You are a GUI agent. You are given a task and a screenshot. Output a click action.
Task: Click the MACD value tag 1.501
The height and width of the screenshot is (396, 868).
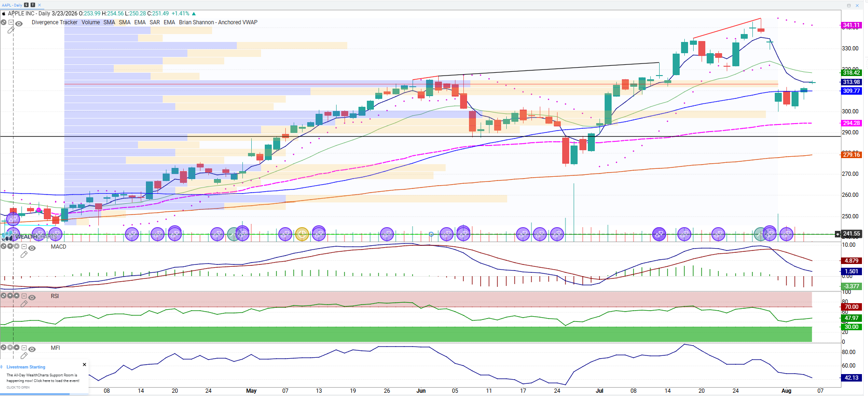(x=851, y=271)
